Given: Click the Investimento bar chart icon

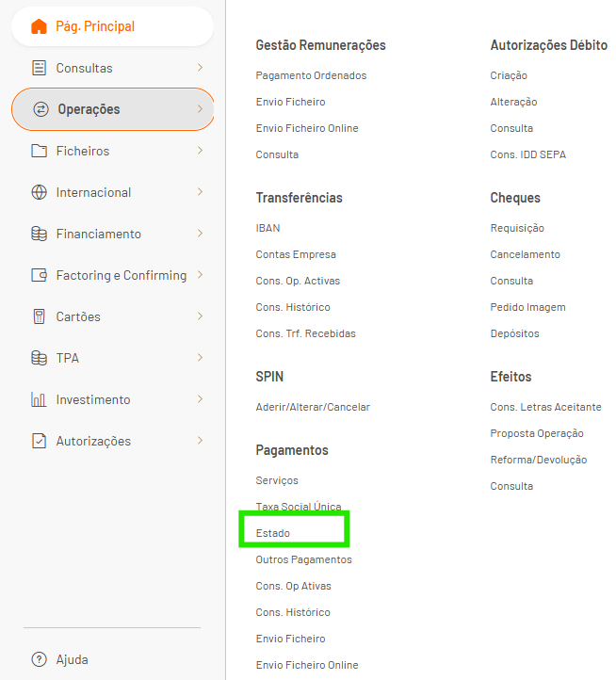Looking at the screenshot, I should [39, 399].
